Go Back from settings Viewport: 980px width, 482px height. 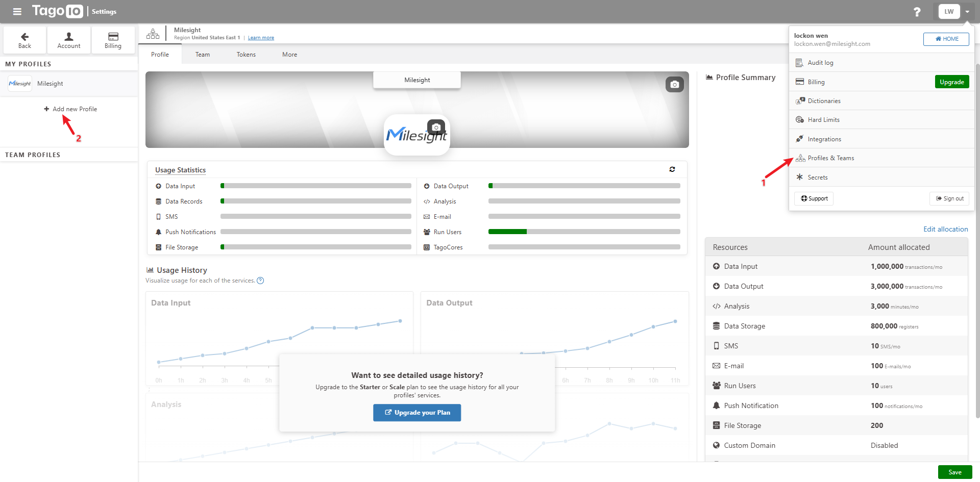[24, 40]
